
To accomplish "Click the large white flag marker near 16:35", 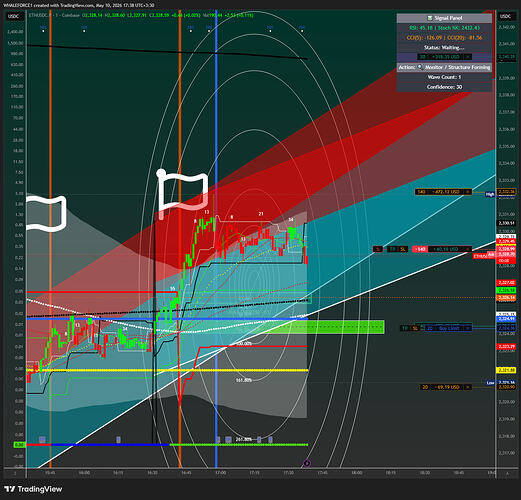I will pos(182,193).
